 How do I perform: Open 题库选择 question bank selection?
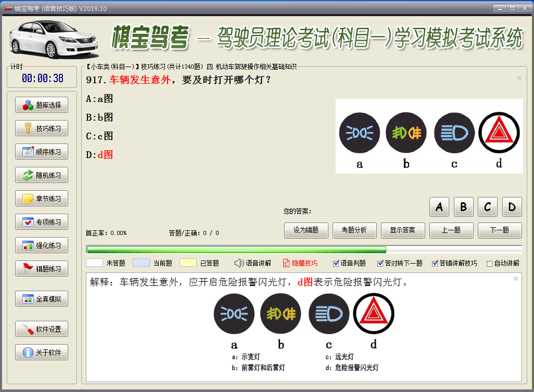42,105
